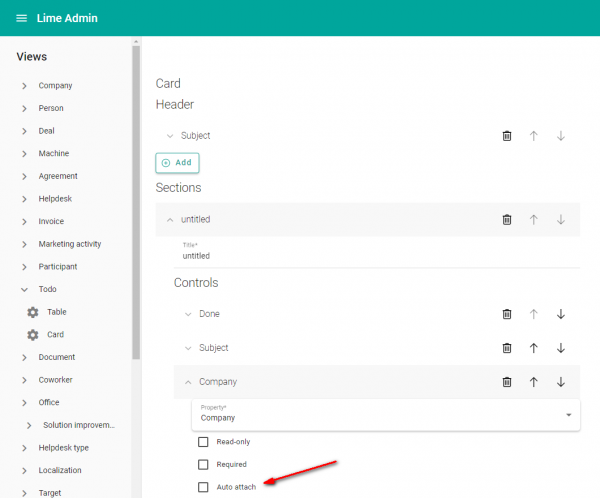Delete the untitled section with trash icon
This screenshot has width=600, height=498.
[x=507, y=220]
